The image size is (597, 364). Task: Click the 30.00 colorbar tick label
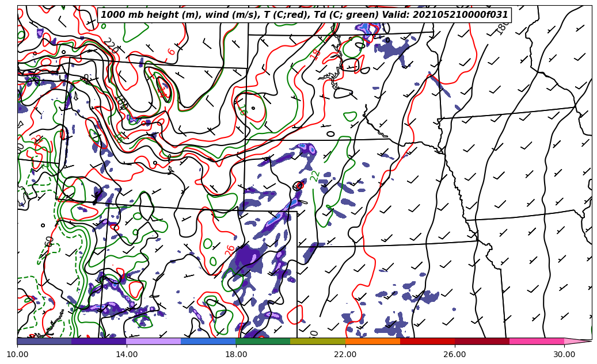pyautogui.click(x=564, y=354)
